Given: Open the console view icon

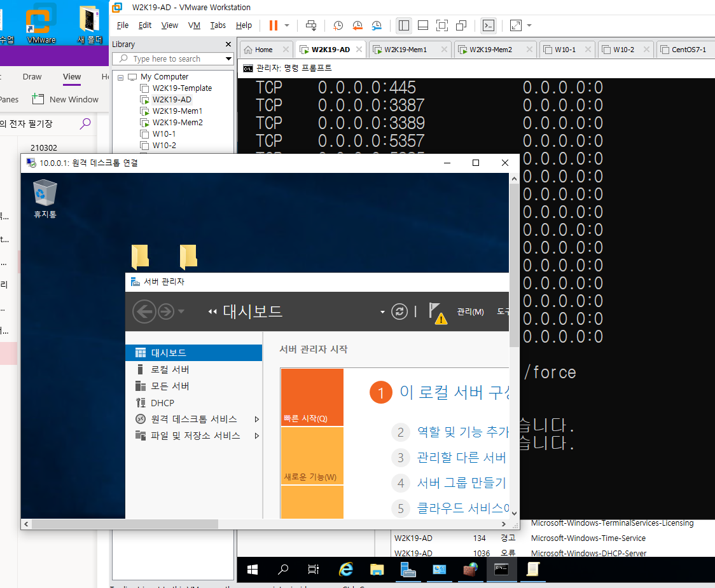Looking at the screenshot, I should pos(489,25).
